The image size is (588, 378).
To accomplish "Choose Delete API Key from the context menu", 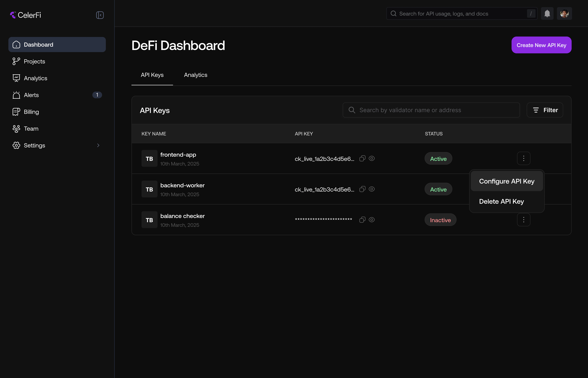I will 501,201.
